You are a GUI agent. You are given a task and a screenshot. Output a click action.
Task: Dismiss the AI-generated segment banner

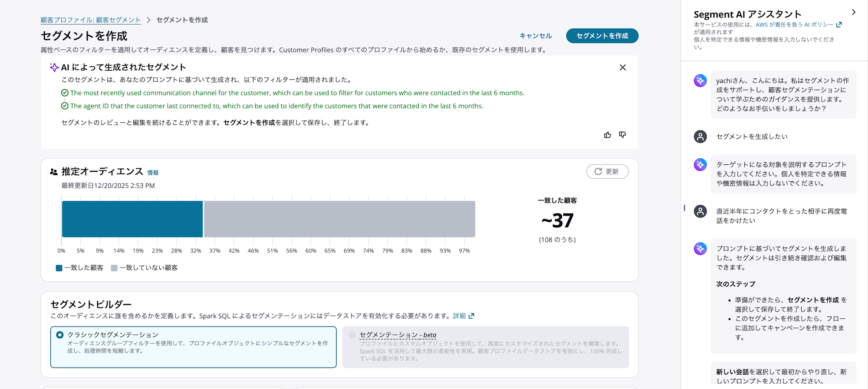tap(622, 67)
